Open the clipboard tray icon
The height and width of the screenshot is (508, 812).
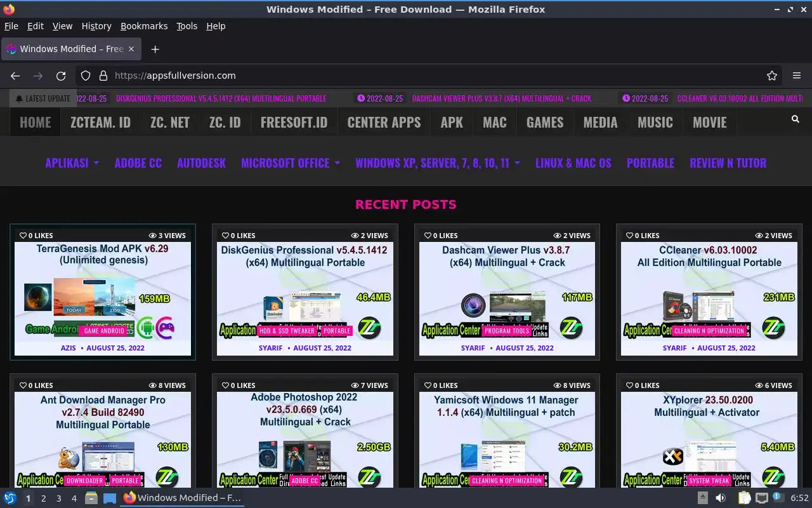[x=744, y=498]
